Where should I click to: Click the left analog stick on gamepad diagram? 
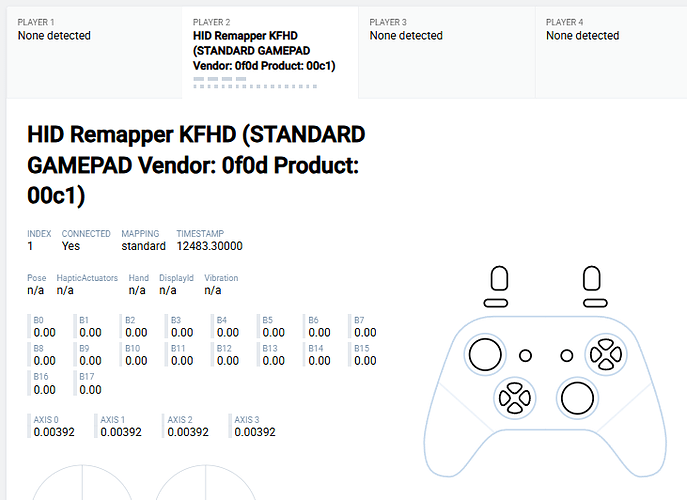[485, 355]
